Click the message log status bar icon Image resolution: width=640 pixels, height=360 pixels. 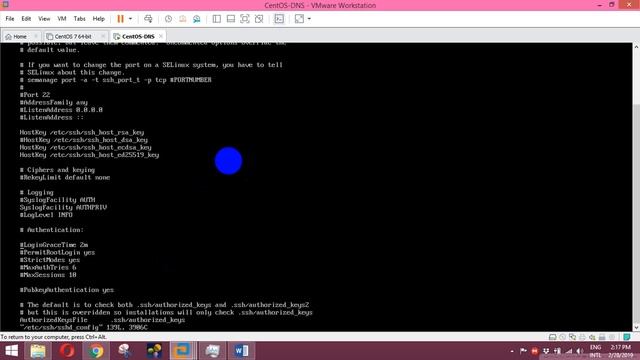click(x=627, y=337)
